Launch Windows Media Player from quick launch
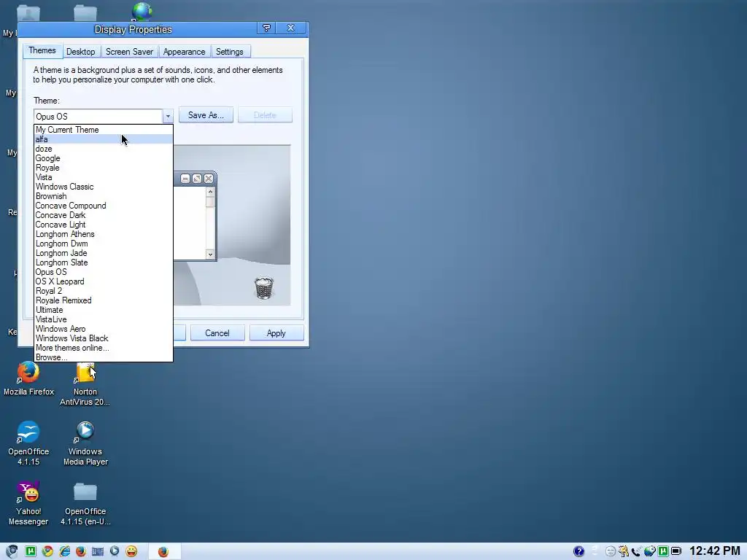The height and width of the screenshot is (560, 747). coord(115,551)
